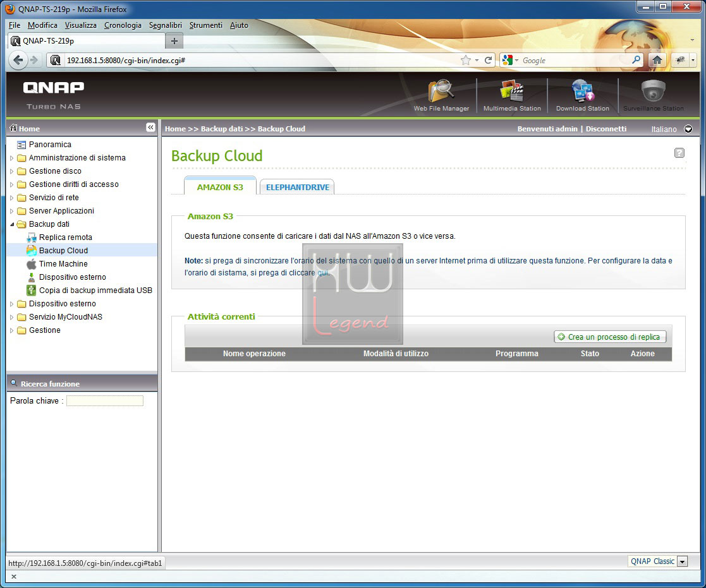This screenshot has width=706, height=588.
Task: Click Crea un processo di replica button
Action: 610,337
